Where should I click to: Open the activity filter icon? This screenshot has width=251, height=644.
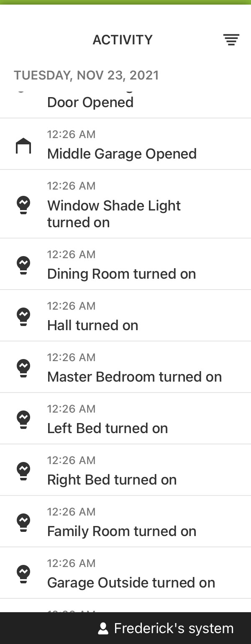click(x=231, y=40)
